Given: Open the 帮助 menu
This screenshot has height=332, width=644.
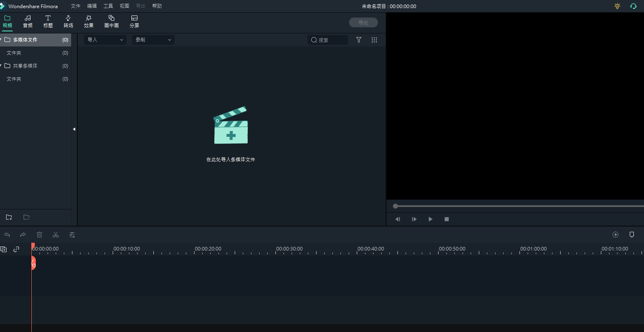Looking at the screenshot, I should [157, 6].
